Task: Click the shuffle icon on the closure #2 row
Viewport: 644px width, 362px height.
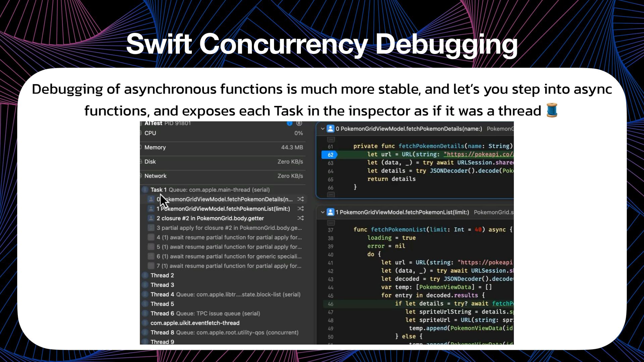Action: pos(301,218)
